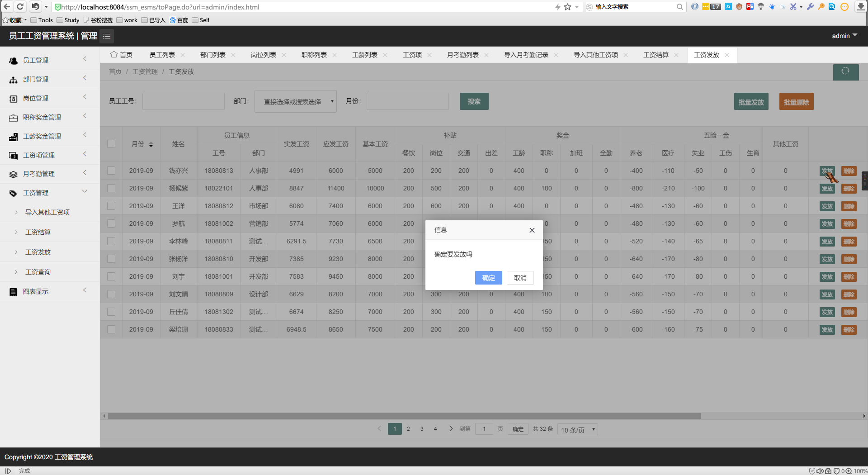Open 工资查询 in sidebar submenu

click(38, 272)
